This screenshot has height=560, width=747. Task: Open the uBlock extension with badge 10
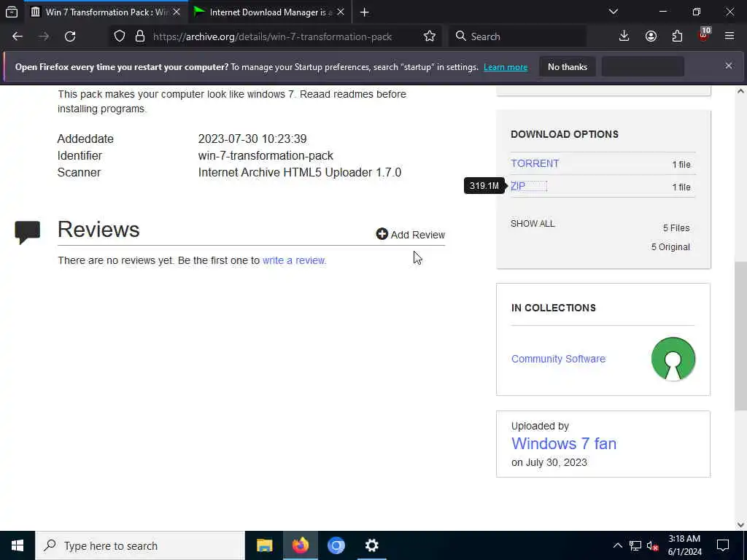pyautogui.click(x=704, y=35)
